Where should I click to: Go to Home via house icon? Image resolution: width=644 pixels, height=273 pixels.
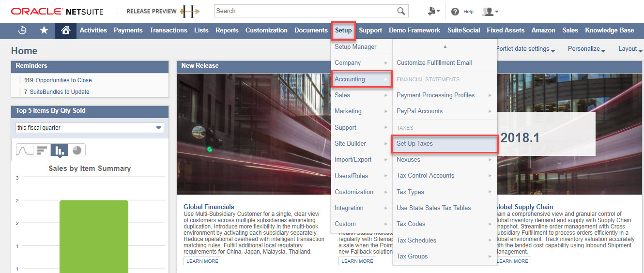[x=65, y=30]
